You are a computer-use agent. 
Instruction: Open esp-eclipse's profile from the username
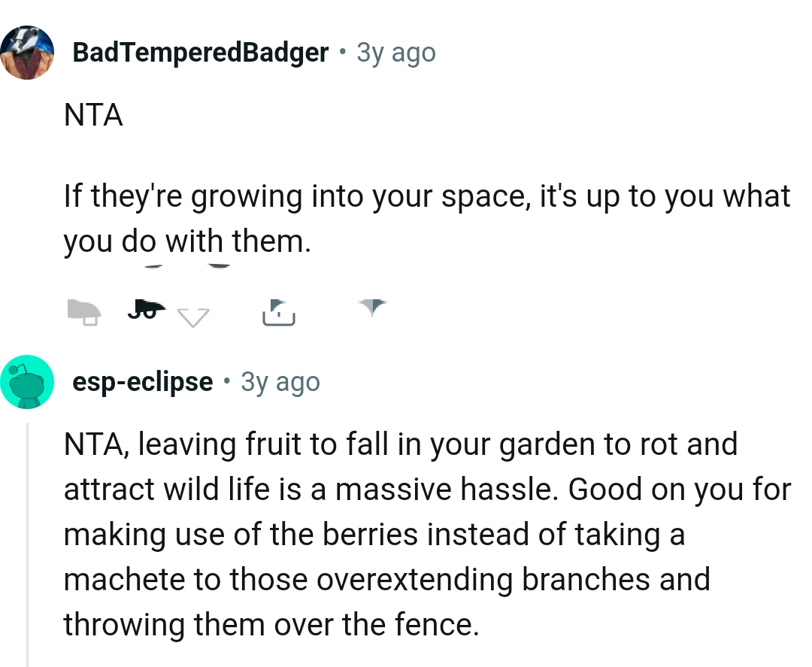click(x=143, y=381)
